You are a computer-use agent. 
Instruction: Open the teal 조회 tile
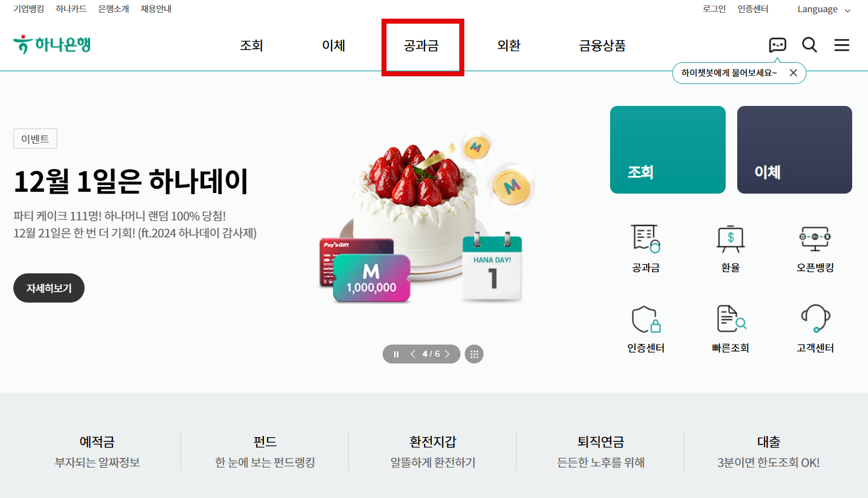click(668, 150)
